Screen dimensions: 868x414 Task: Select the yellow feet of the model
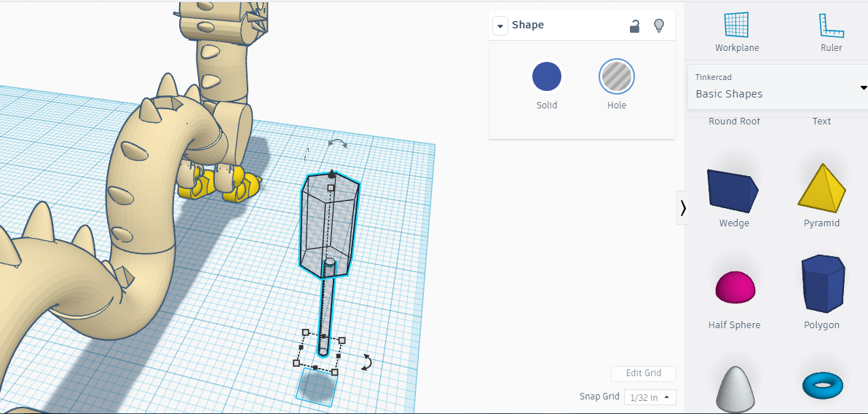[x=221, y=185]
